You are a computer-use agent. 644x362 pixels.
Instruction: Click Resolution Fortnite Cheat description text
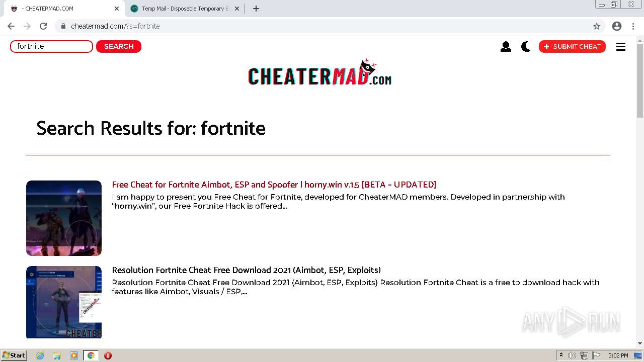356,287
